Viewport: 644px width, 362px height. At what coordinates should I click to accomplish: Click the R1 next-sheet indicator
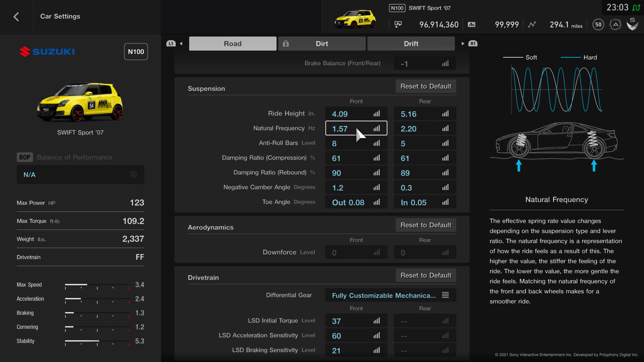coord(472,44)
